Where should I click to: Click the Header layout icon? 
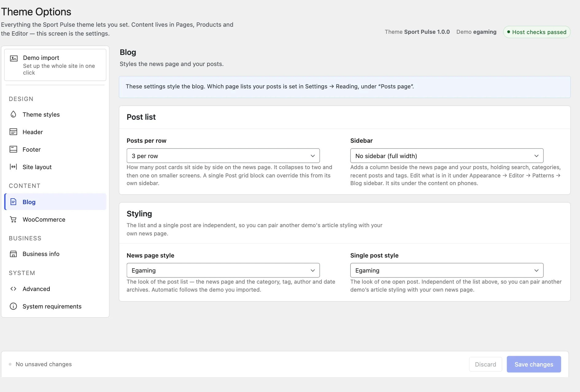13,132
